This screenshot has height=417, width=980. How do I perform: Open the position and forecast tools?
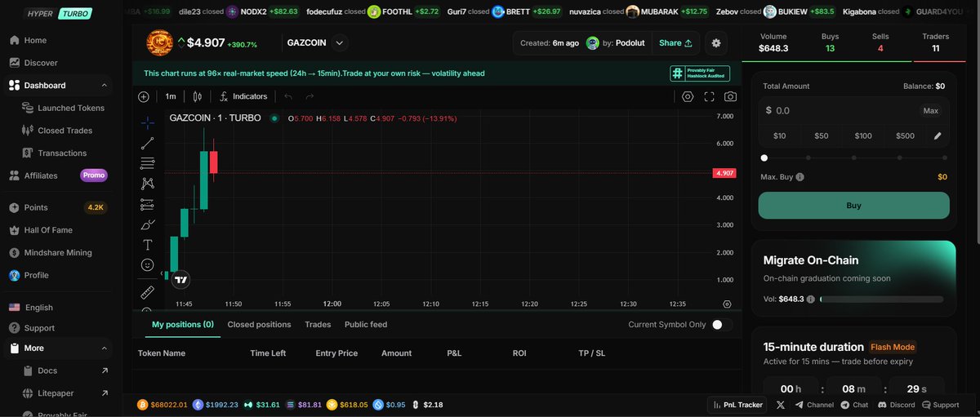(x=147, y=204)
